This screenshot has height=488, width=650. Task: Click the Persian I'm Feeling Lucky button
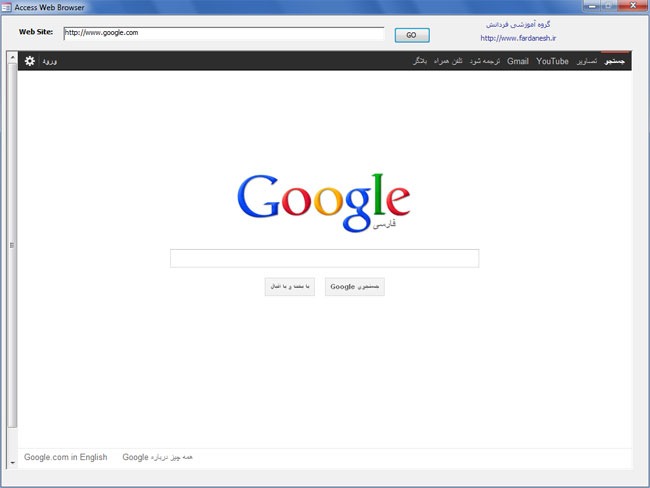(x=290, y=286)
